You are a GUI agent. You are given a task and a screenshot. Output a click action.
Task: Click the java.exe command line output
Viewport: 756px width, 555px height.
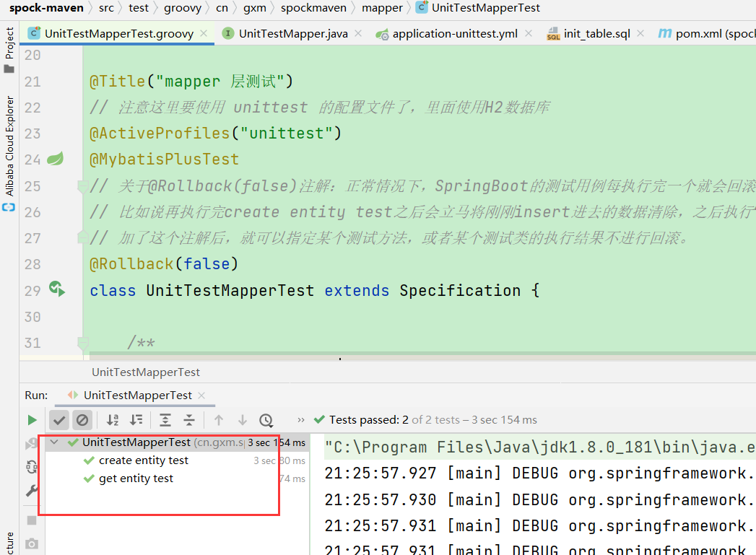click(540, 447)
